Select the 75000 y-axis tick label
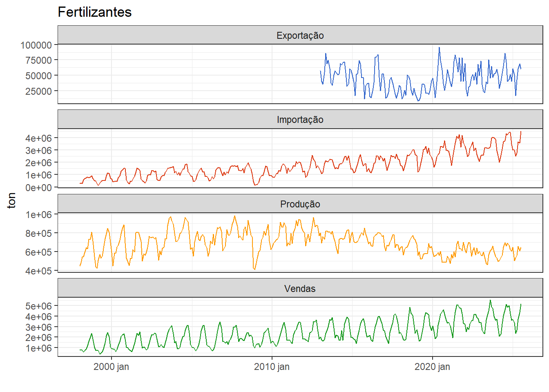 coord(38,60)
